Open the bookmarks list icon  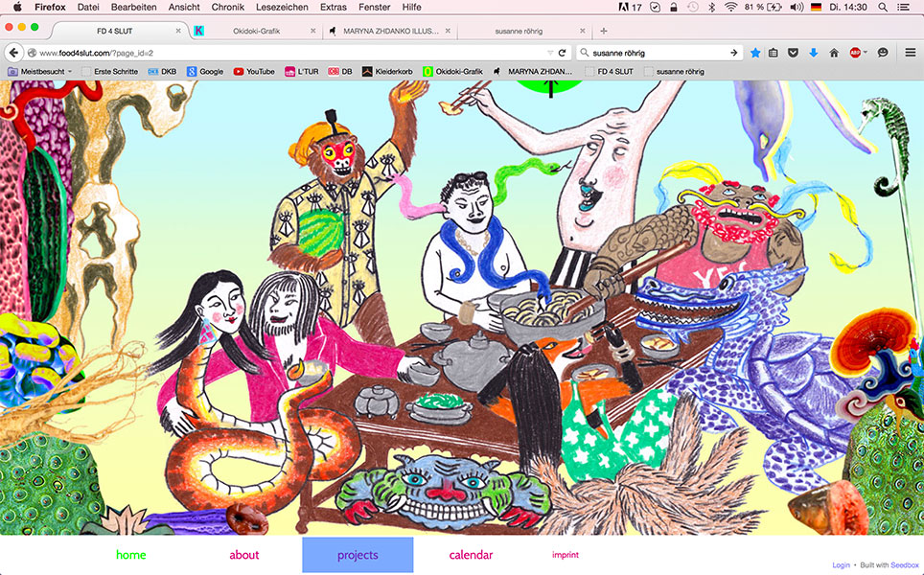pyautogui.click(x=774, y=53)
